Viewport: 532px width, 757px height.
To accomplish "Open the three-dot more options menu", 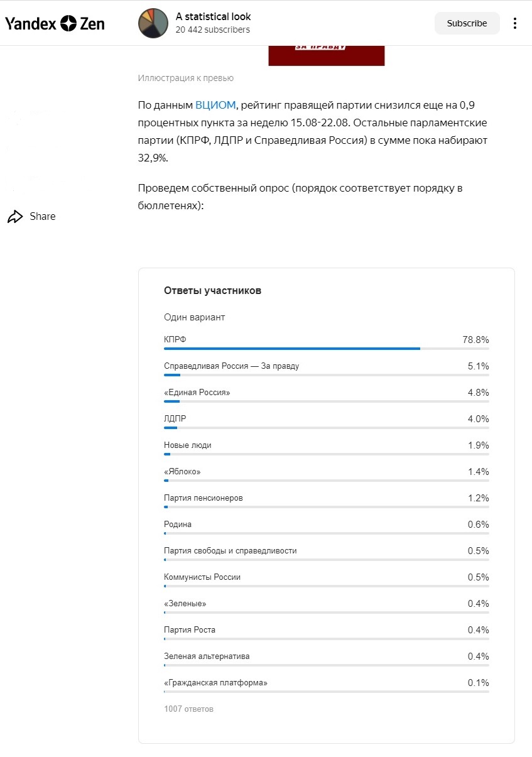I will tap(515, 23).
